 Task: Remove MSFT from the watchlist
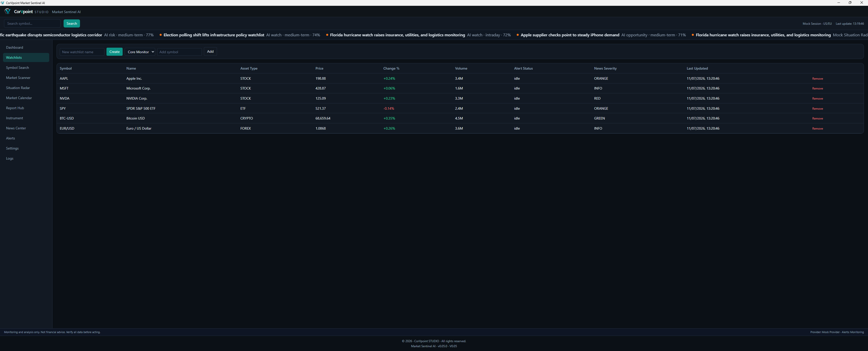818,89
